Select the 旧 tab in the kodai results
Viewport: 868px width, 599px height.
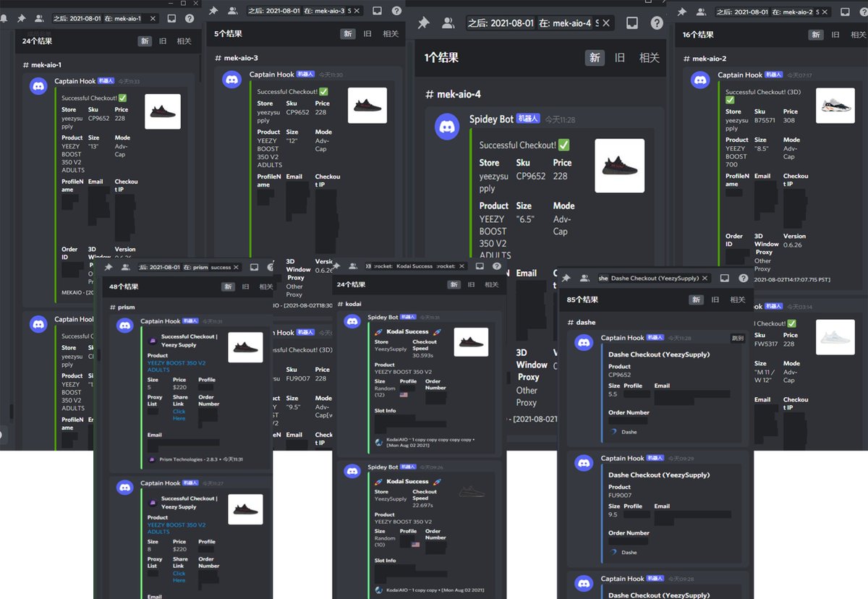click(471, 285)
